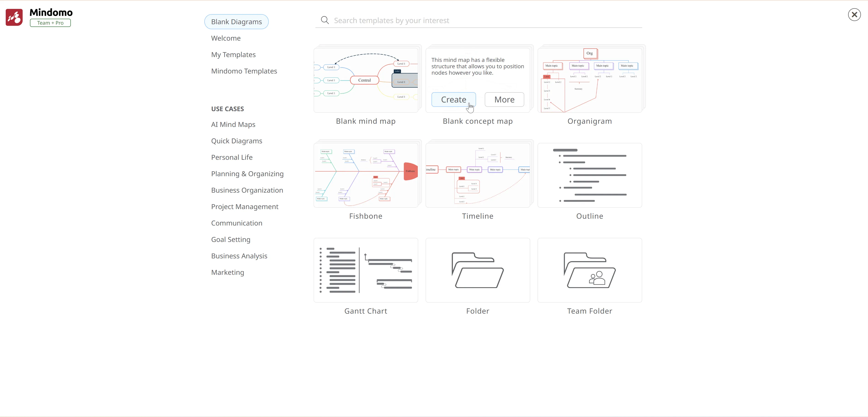The width and height of the screenshot is (868, 417).
Task: Open the Team Folder icon template
Action: pyautogui.click(x=589, y=270)
